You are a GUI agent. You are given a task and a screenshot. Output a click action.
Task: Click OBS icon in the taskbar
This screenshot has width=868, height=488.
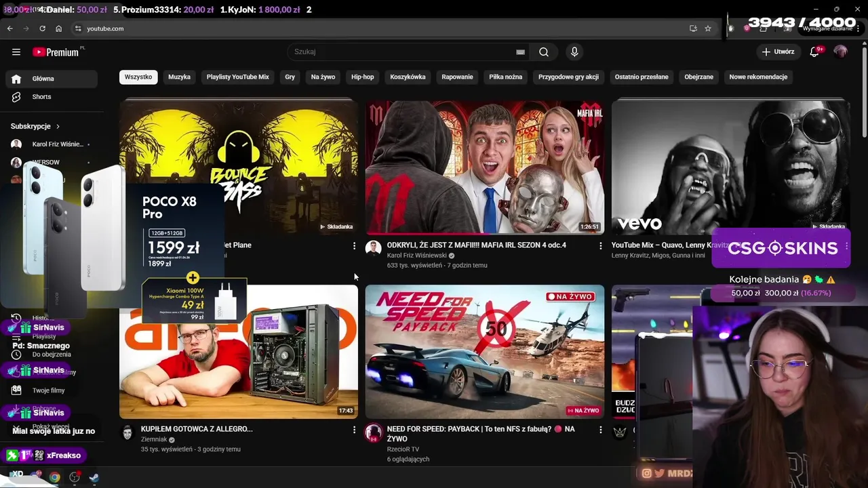click(x=75, y=477)
